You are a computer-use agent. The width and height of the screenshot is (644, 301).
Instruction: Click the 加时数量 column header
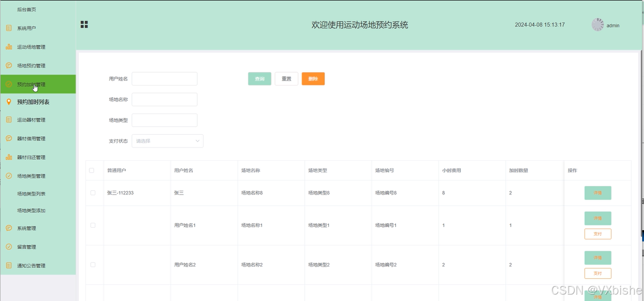tap(519, 171)
